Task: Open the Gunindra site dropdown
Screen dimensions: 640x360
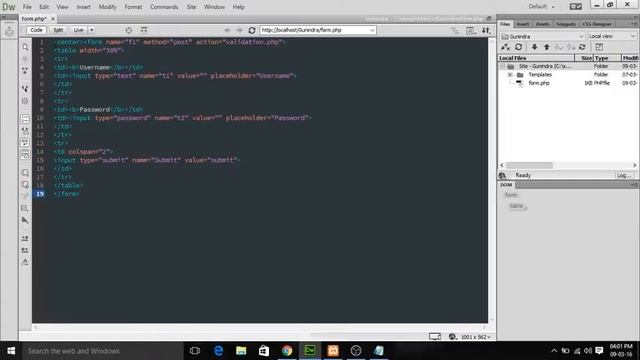Action: pyautogui.click(x=542, y=36)
